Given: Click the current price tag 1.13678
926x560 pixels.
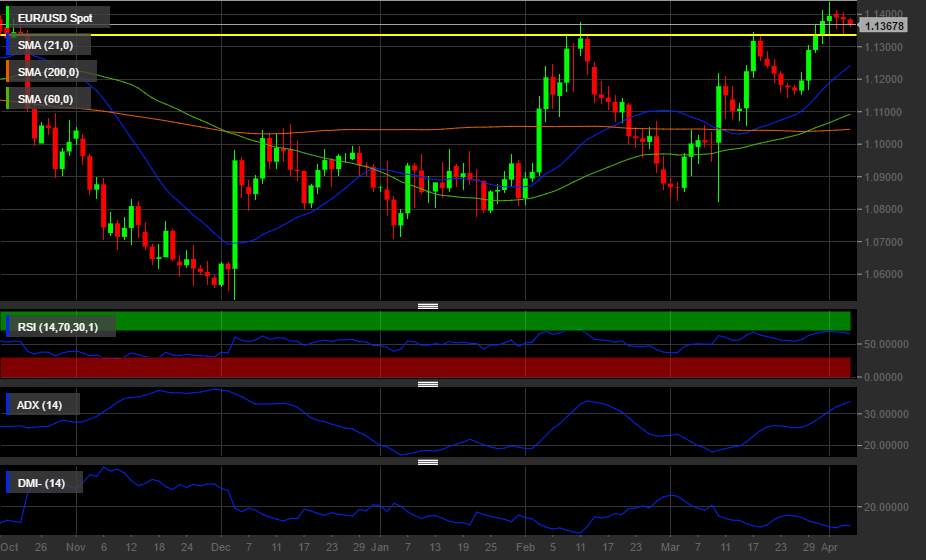Looking at the screenshot, I should point(884,26).
